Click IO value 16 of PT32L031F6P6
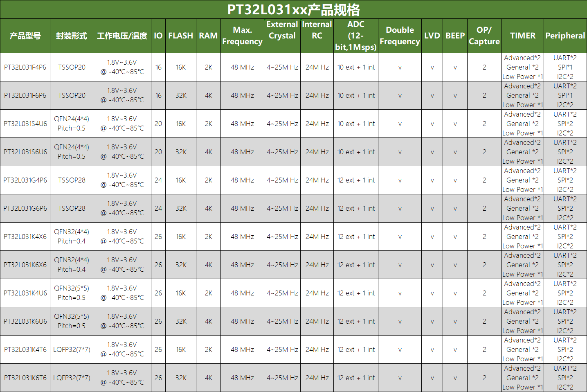The height and width of the screenshot is (392, 587). click(158, 95)
